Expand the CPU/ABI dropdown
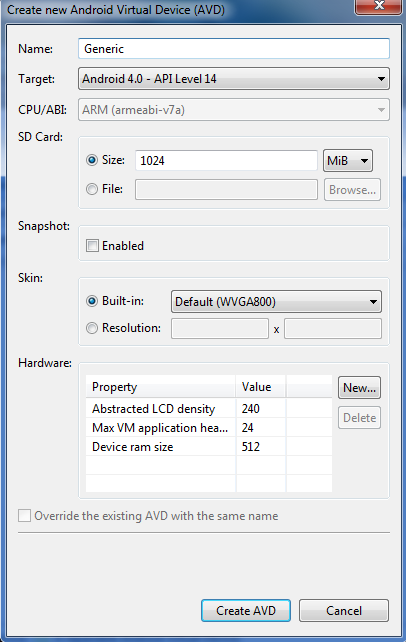This screenshot has height=642, width=406. click(x=234, y=110)
